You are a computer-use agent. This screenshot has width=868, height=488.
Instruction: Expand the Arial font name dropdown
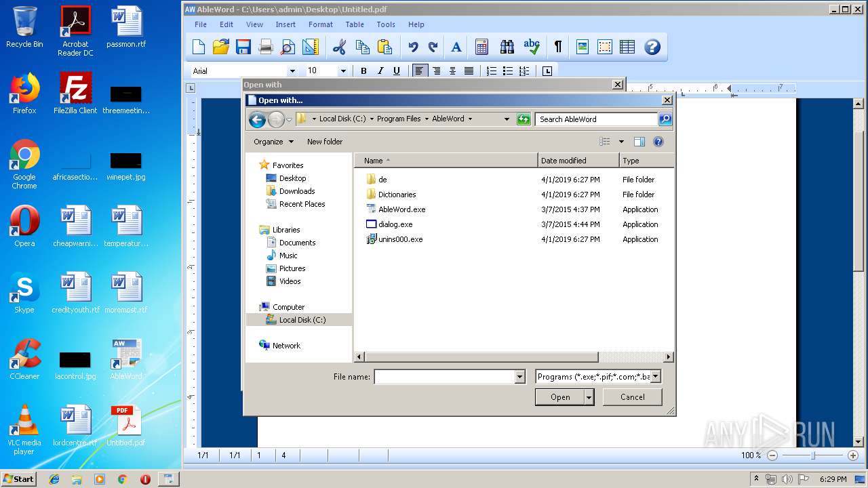[x=292, y=71]
